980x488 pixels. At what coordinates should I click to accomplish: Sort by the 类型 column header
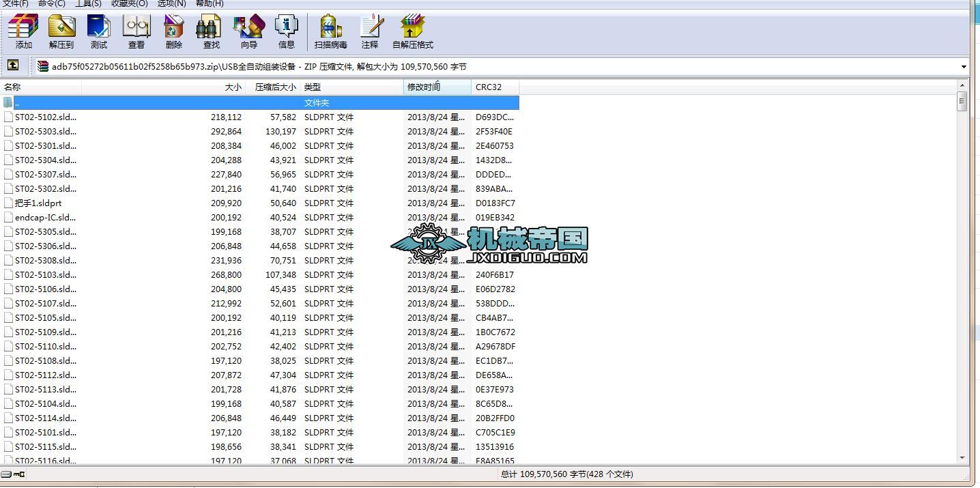(352, 87)
